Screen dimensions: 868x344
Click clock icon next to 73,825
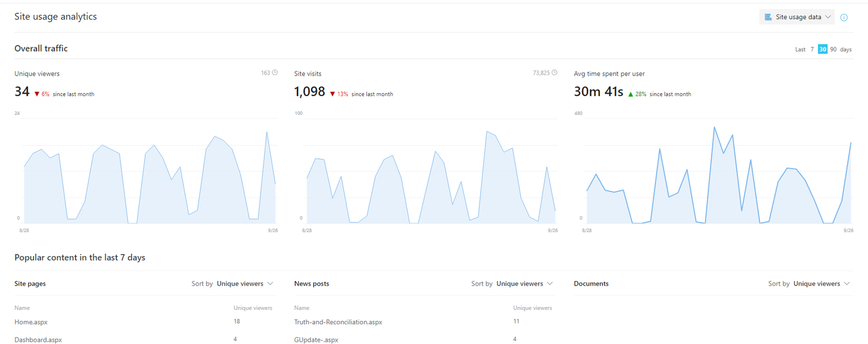(x=554, y=72)
